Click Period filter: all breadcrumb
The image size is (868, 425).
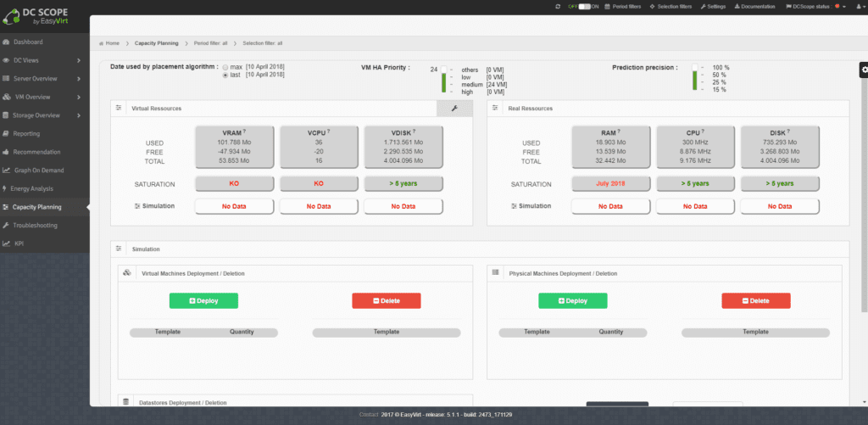(x=211, y=43)
